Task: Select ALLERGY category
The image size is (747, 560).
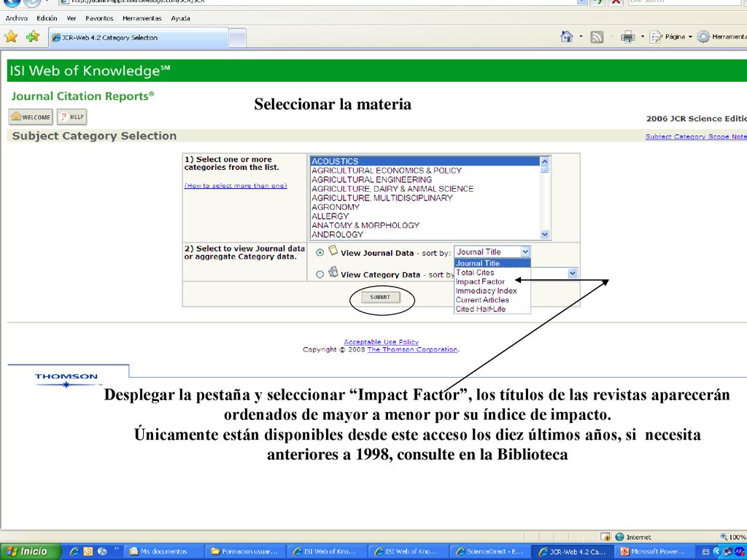Action: [425, 216]
